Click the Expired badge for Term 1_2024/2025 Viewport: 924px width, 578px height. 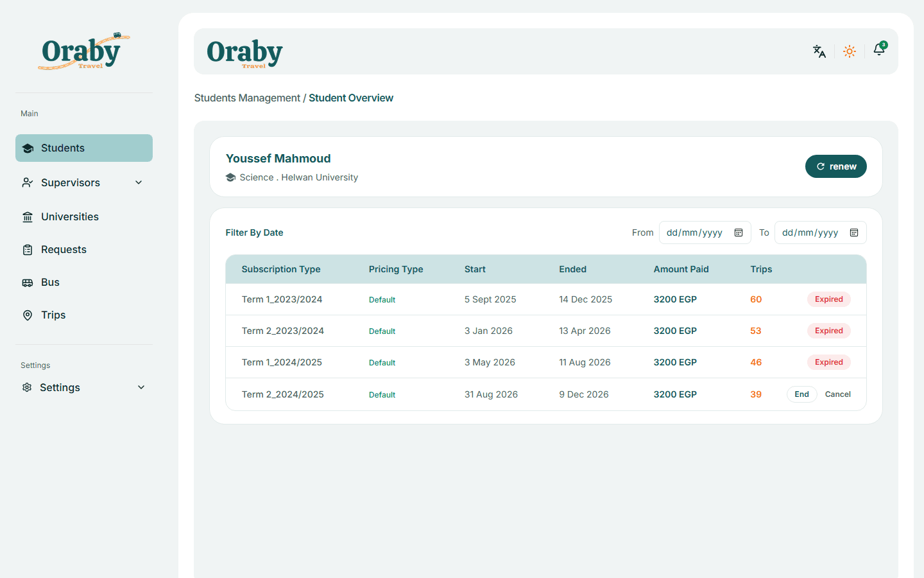(829, 362)
